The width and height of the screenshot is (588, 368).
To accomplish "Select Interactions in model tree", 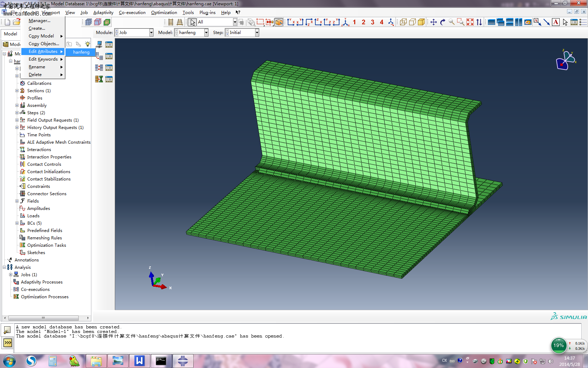I will pos(39,150).
